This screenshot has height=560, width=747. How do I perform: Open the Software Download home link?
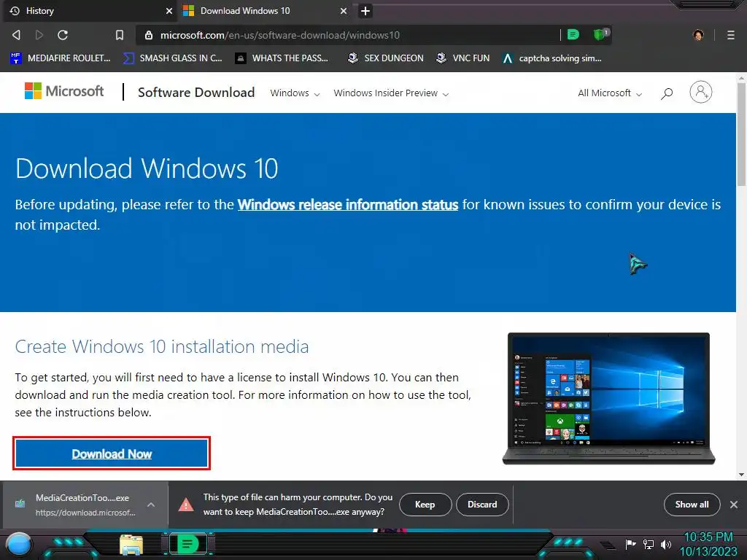(x=196, y=93)
